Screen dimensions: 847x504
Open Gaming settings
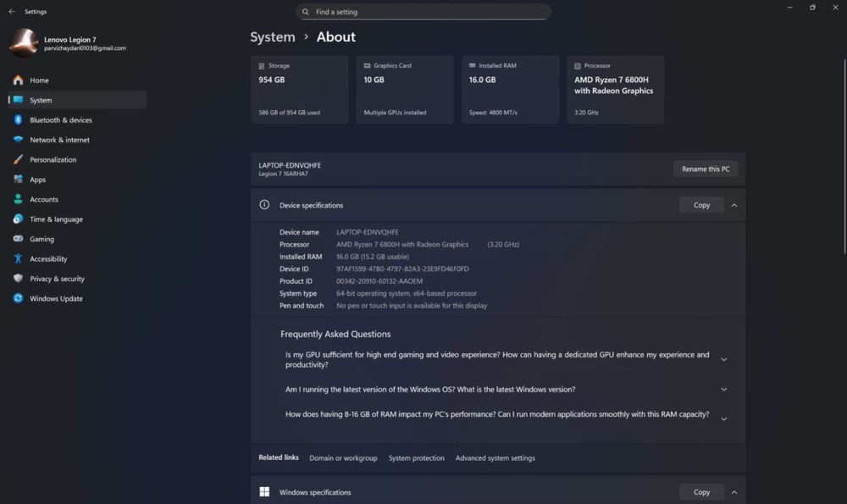click(x=77, y=239)
